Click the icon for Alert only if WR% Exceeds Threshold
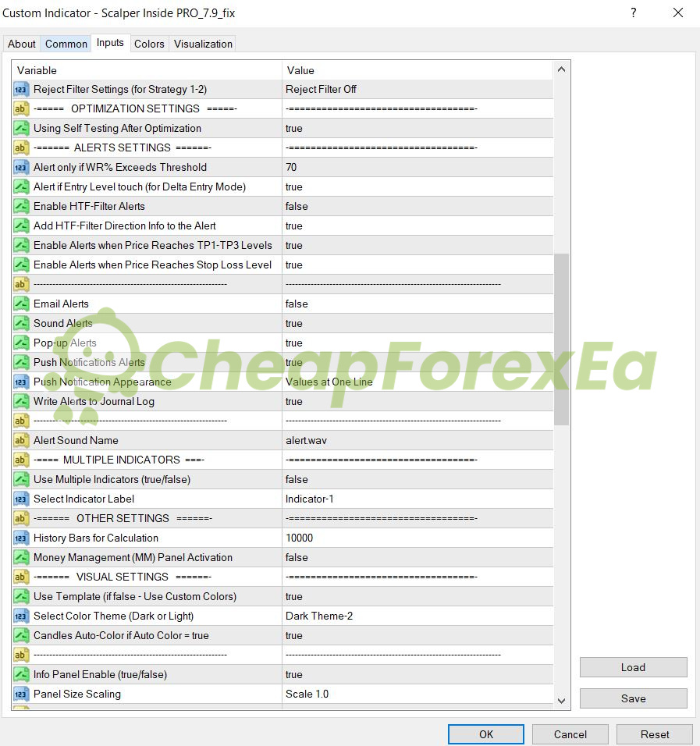This screenshot has width=700, height=746. point(20,168)
